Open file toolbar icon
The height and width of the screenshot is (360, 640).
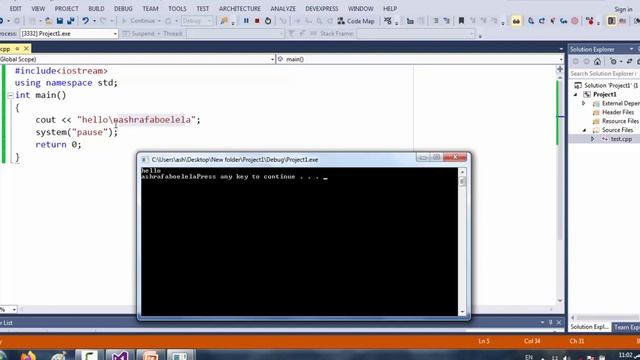pyautogui.click(x=49, y=21)
